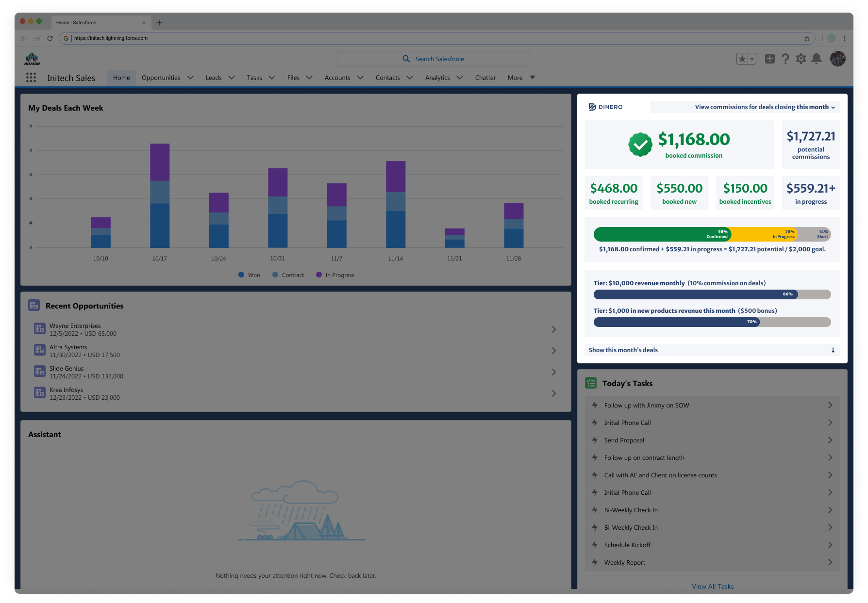Open the Setup gear icon

click(x=801, y=59)
